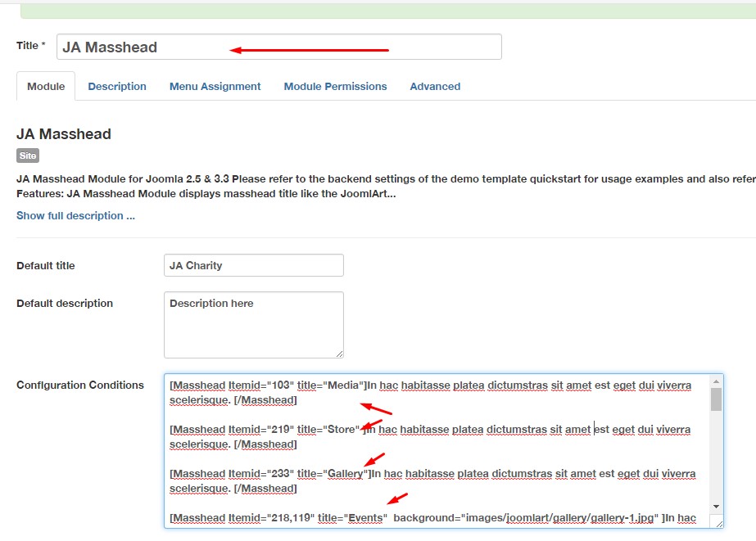
Task: Open the Description tab
Action: point(117,86)
